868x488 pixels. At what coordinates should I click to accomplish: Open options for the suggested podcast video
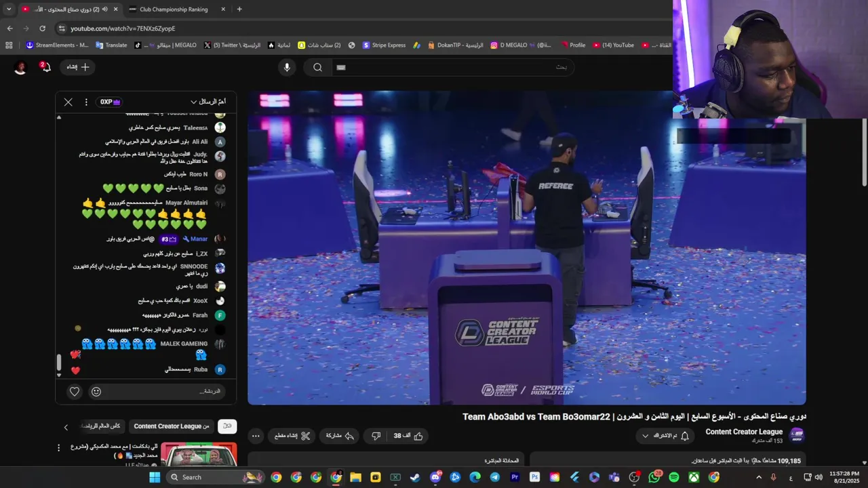pos(58,447)
